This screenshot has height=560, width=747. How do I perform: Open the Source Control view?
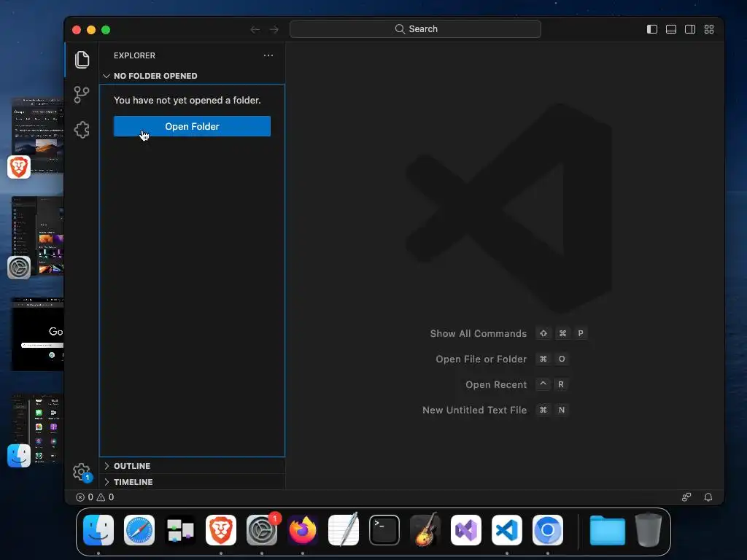(x=82, y=94)
